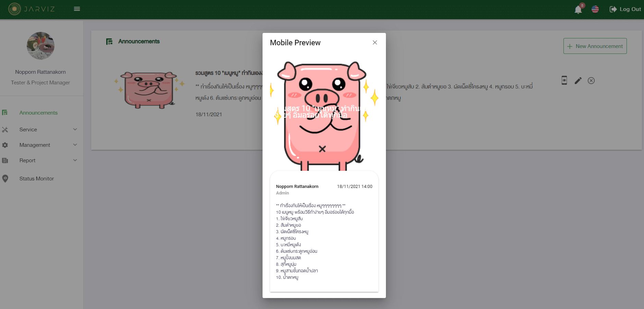The image size is (644, 309).
Task: Click the New Announcement button
Action: (x=595, y=46)
